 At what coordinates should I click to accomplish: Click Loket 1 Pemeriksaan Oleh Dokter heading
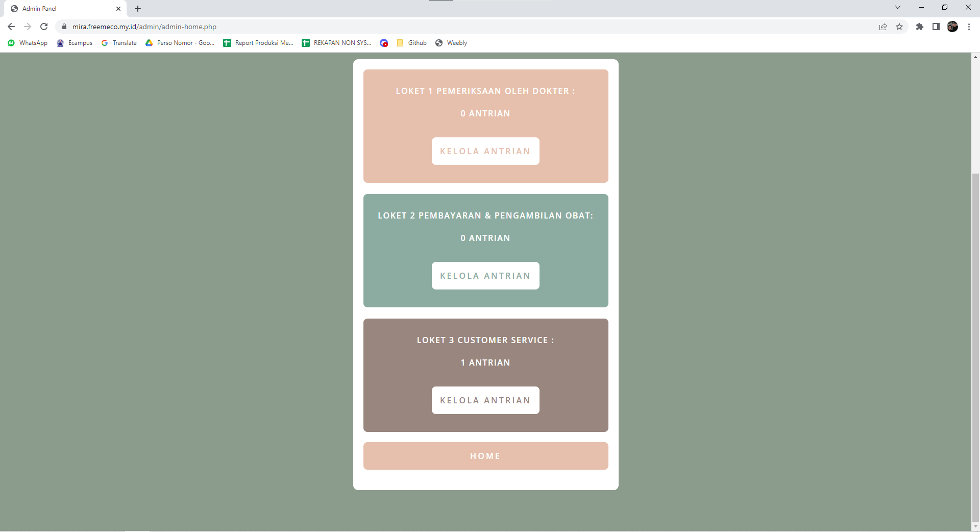485,91
